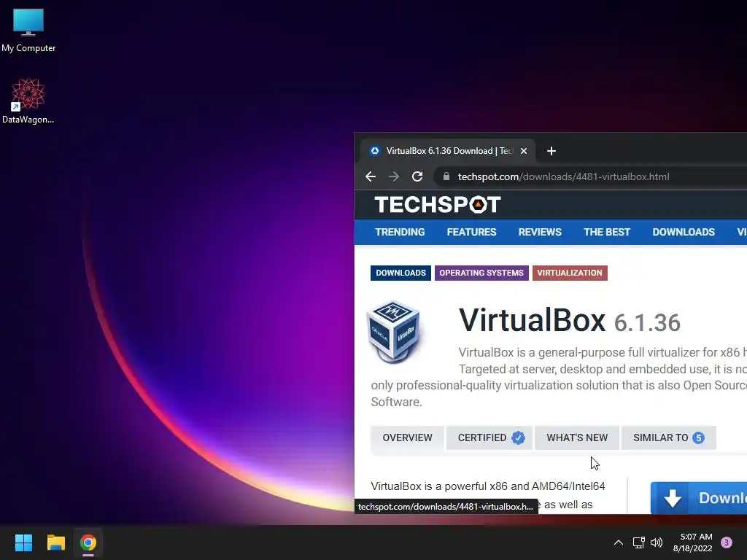Follow the OPERATING SYSTEMS category tag
Screen dimensions: 747x560
coord(481,273)
